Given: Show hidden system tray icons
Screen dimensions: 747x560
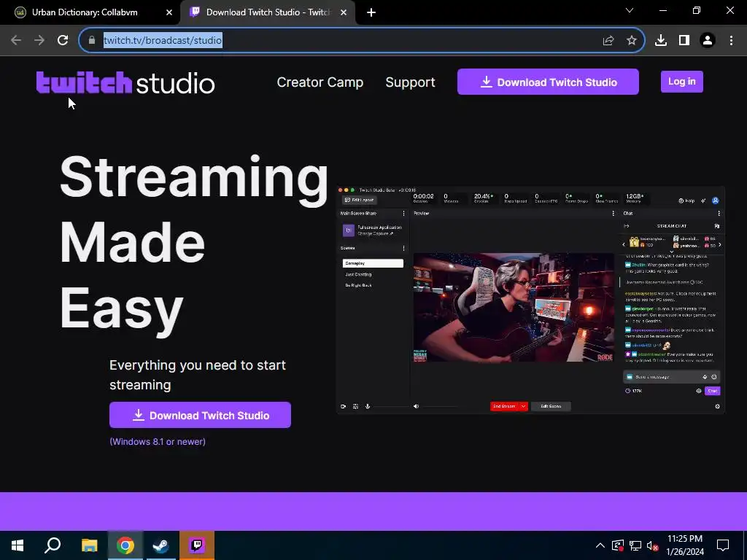Looking at the screenshot, I should click(600, 545).
